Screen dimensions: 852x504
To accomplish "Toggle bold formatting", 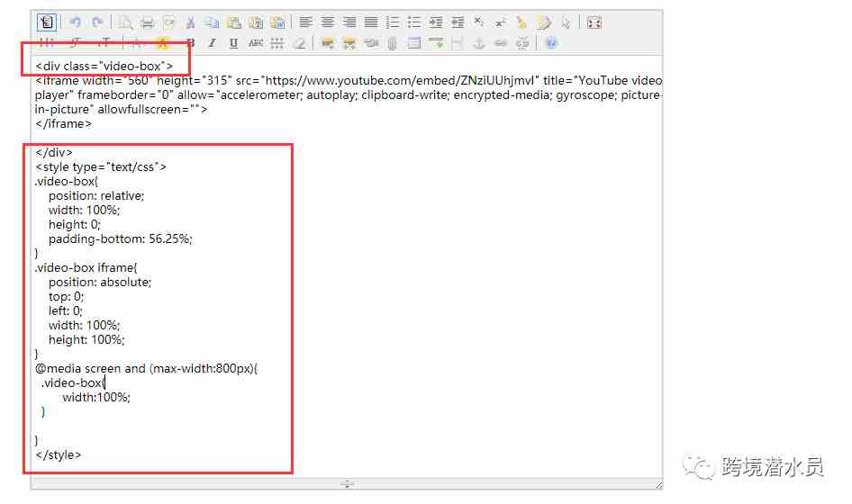I will pos(191,43).
